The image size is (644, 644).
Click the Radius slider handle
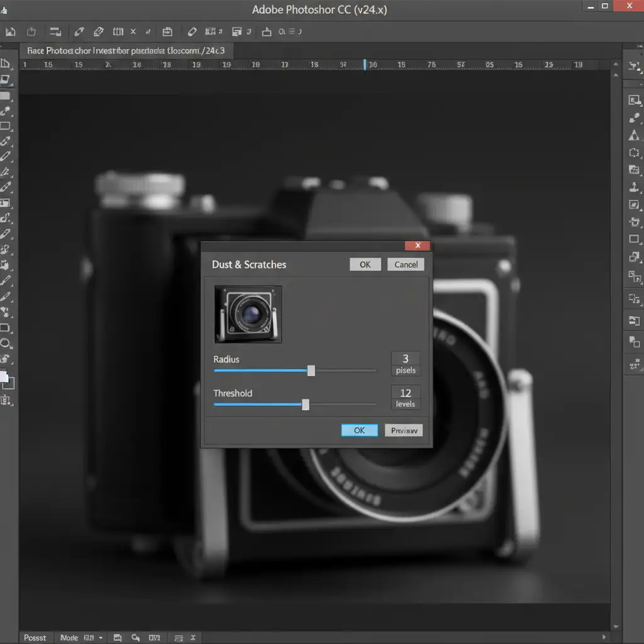311,370
